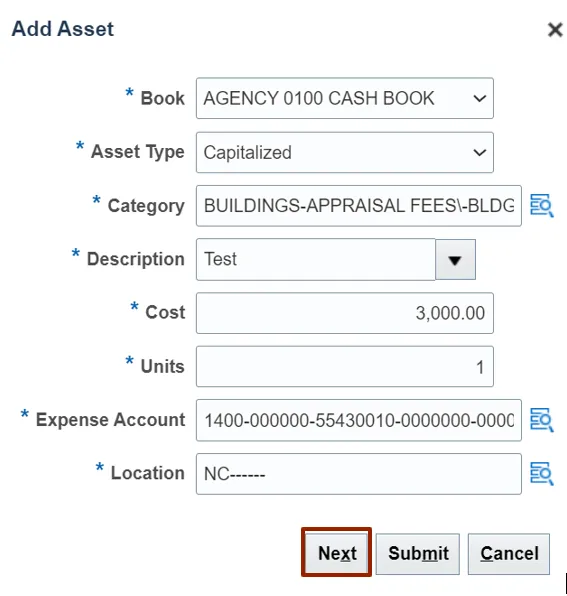Screen dimensions: 567x596
Task: Open the Category search lookup icon
Action: [542, 206]
